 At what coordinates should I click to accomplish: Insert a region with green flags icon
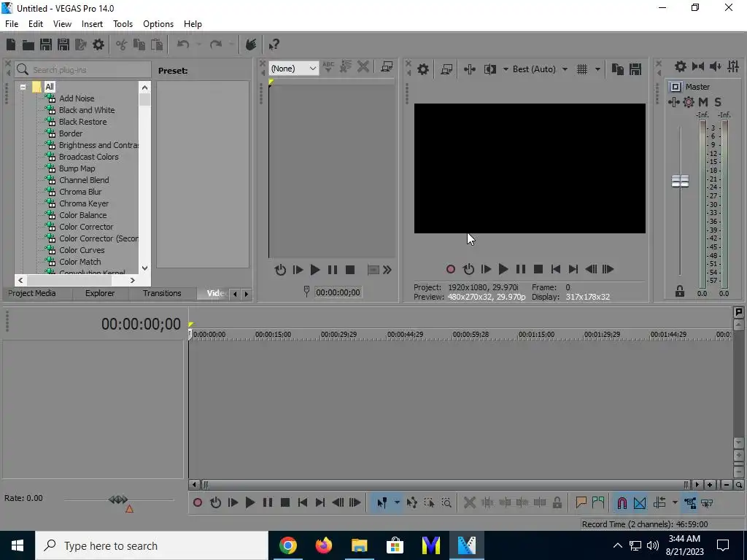click(598, 503)
